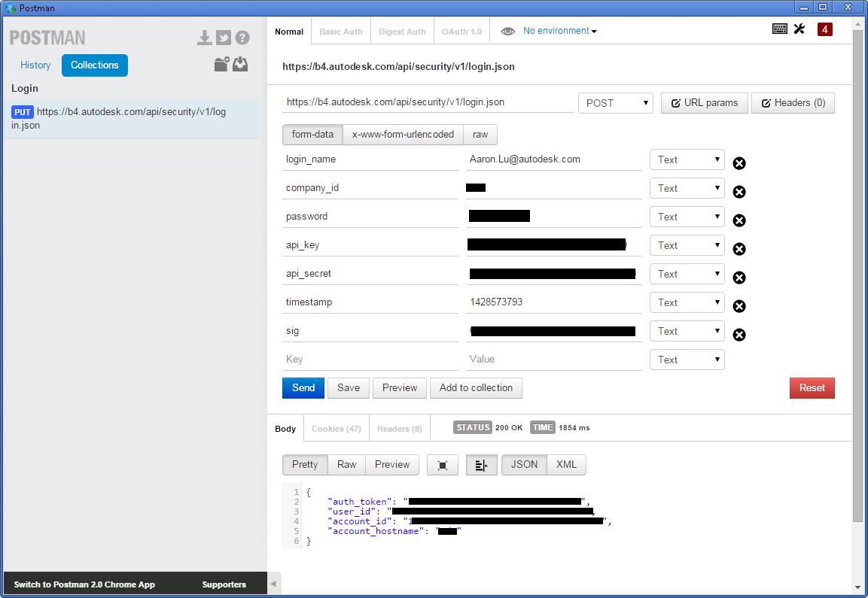
Task: Switch to Digest Auth tab
Action: 402,32
